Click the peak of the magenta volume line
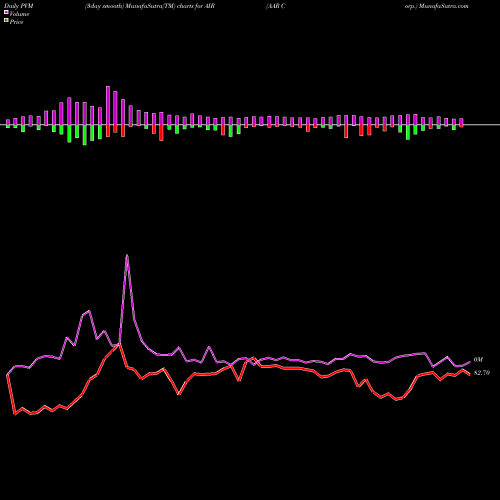This screenshot has height=500, width=500. 127,255
